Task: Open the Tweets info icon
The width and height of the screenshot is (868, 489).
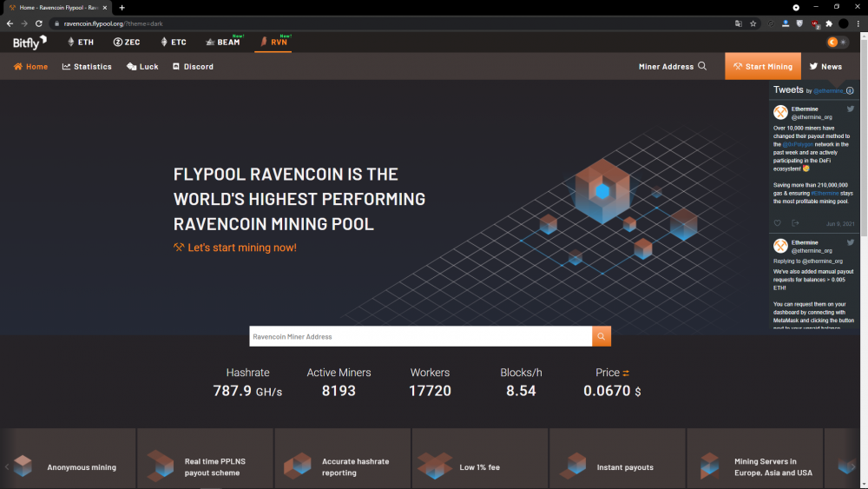Action: (850, 90)
